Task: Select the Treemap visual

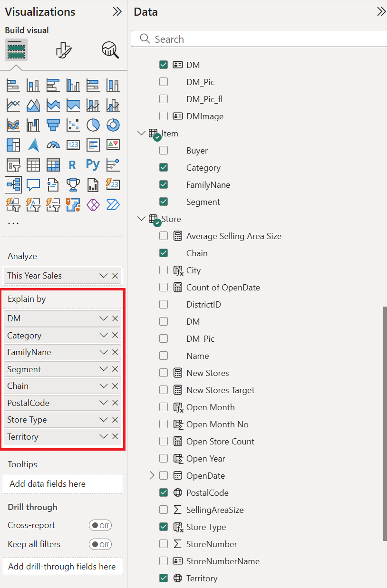Action: point(13,145)
